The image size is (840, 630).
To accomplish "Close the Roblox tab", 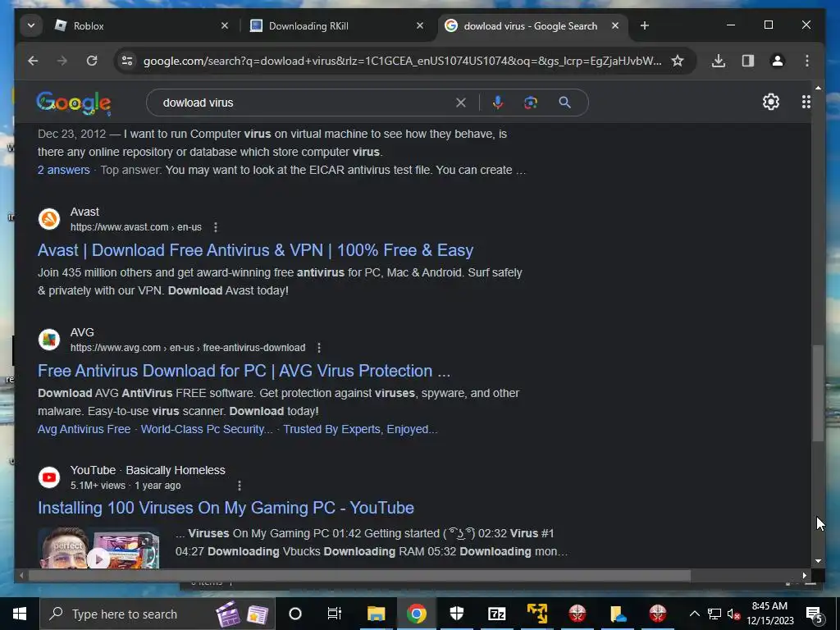I will pyautogui.click(x=225, y=25).
